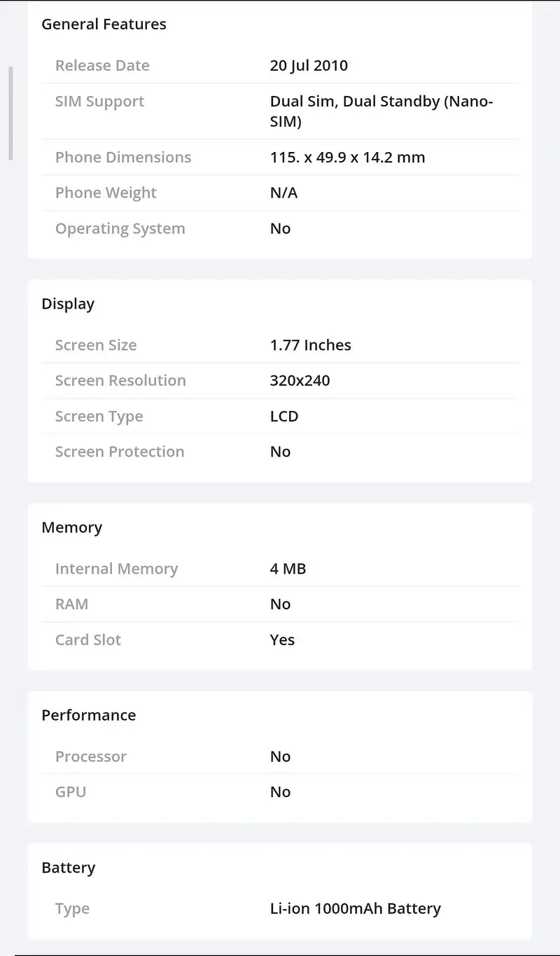Screen dimensions: 560x956
Task: Click the Processor label
Action: pos(91,757)
